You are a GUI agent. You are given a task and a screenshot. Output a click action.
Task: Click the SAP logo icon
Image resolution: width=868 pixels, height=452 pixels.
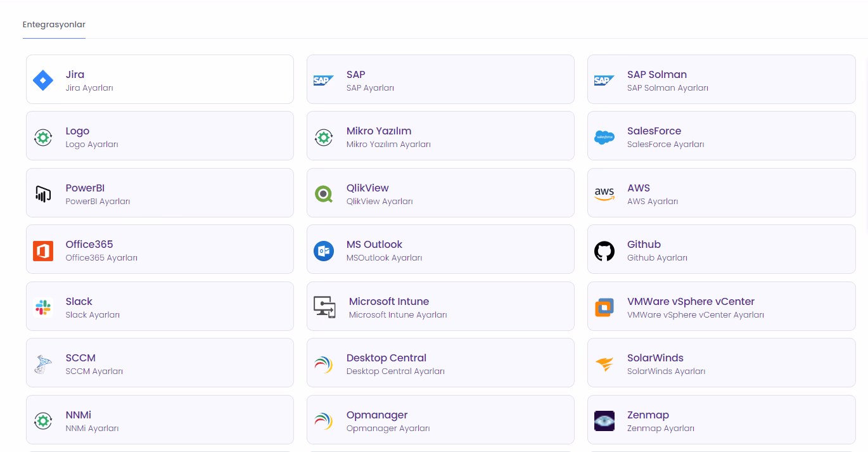(x=324, y=81)
